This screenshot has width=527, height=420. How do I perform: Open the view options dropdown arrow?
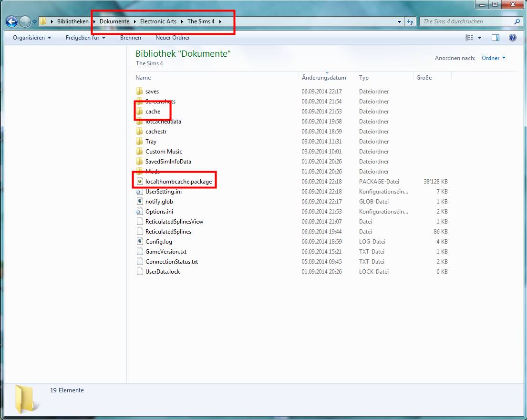(x=480, y=38)
